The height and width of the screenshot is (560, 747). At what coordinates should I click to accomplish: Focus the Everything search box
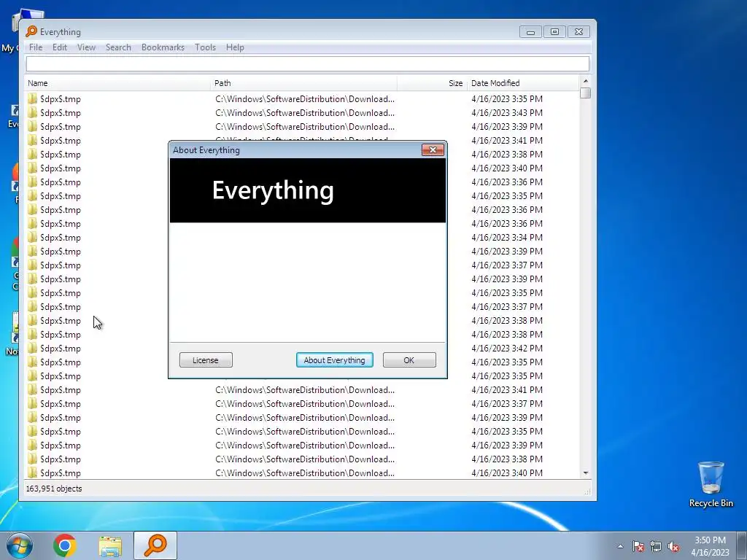[308, 64]
